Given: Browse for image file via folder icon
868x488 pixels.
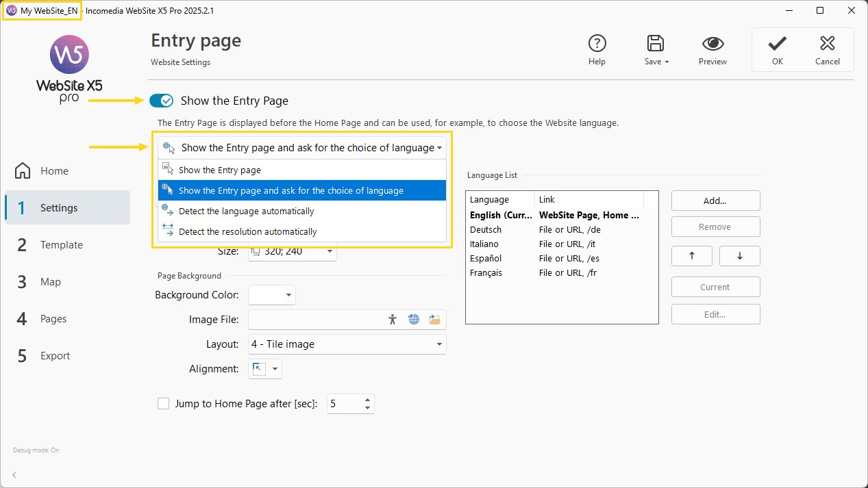Looking at the screenshot, I should pyautogui.click(x=434, y=319).
